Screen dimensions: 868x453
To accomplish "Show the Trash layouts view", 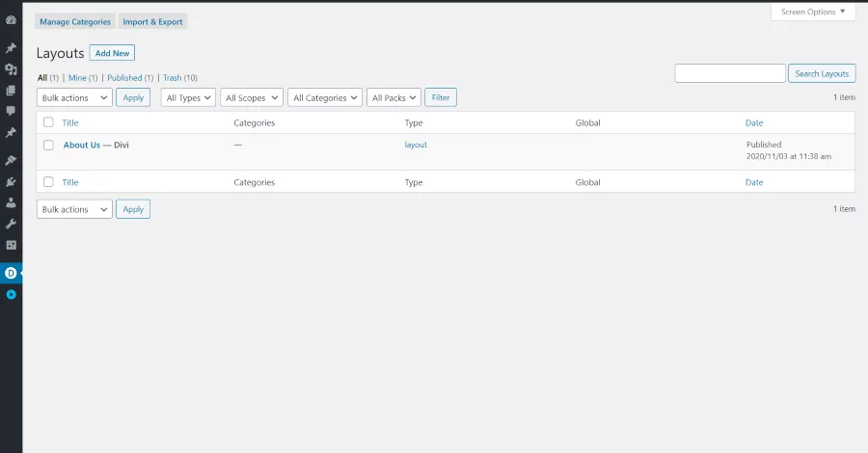I will point(173,77).
